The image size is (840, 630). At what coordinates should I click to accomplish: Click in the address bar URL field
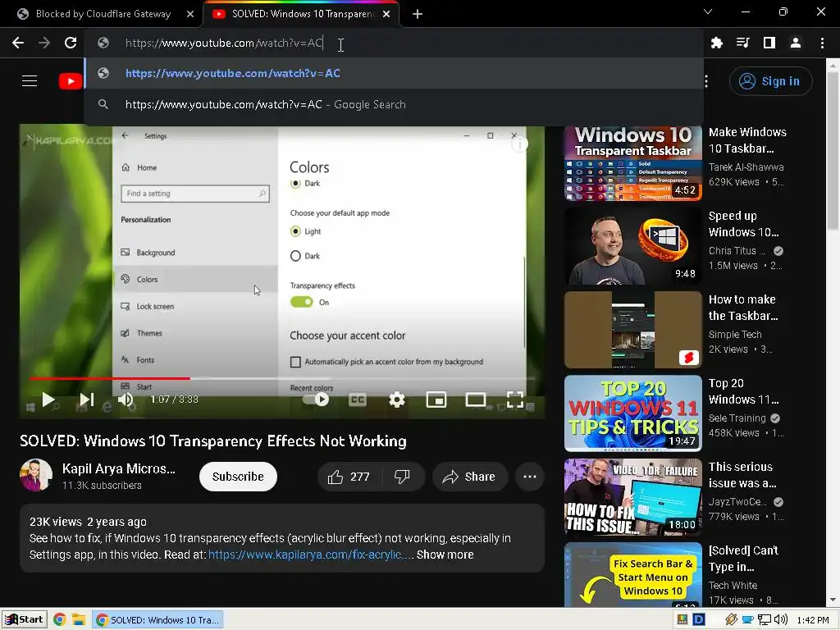[x=394, y=43]
